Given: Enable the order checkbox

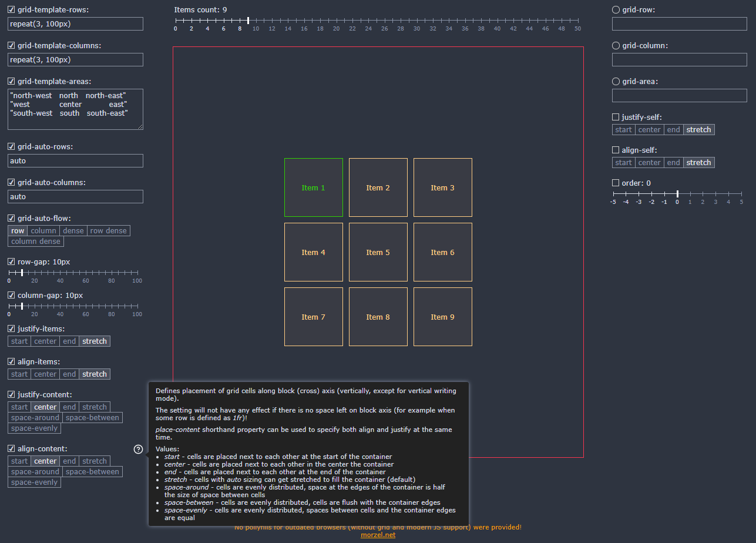Looking at the screenshot, I should pyautogui.click(x=616, y=183).
